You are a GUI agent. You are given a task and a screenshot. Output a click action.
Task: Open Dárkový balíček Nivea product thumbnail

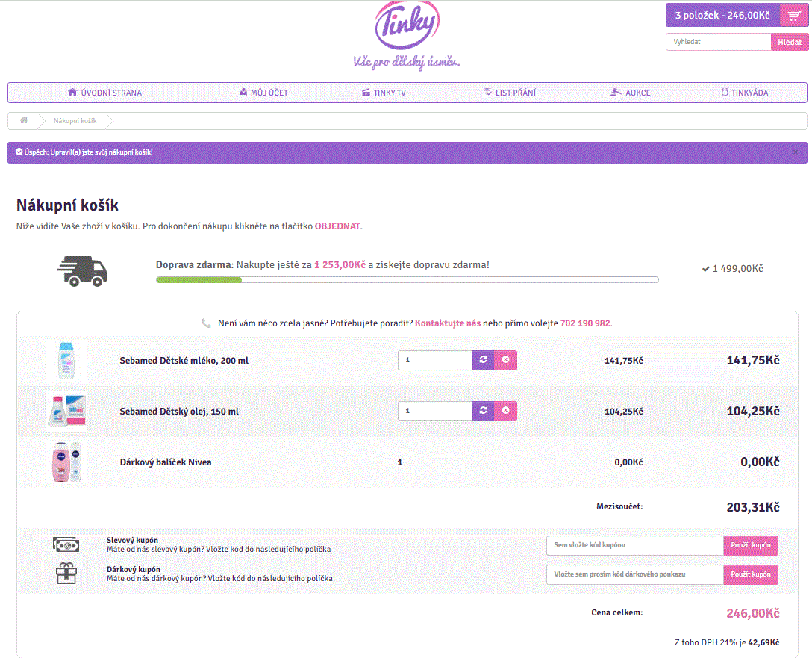(x=66, y=462)
